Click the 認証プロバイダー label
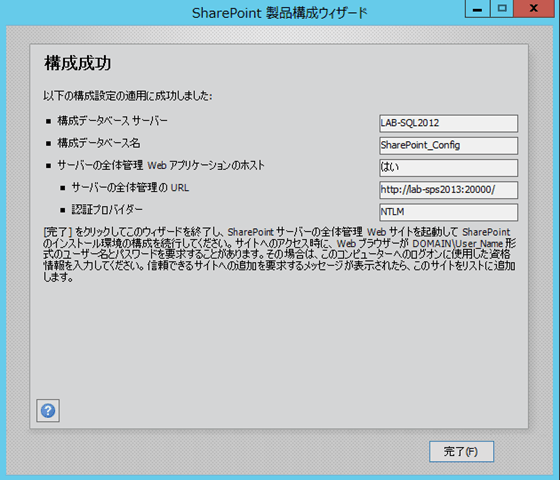This screenshot has width=560, height=480. coord(107,210)
